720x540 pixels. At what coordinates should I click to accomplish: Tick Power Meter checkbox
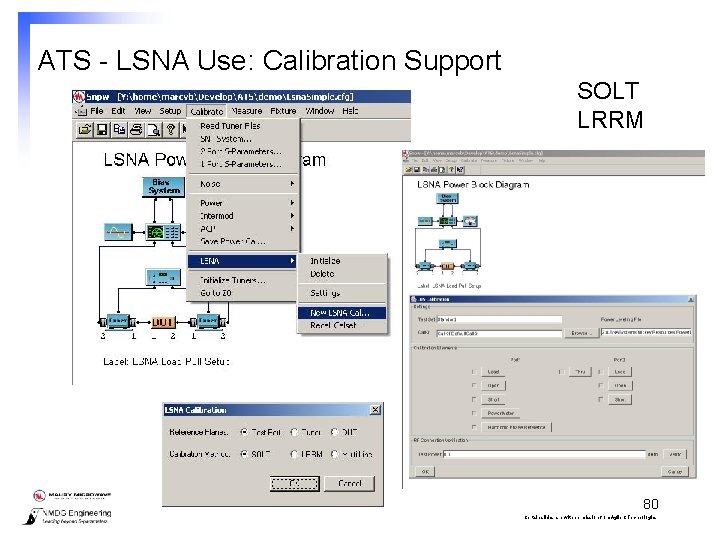474,413
